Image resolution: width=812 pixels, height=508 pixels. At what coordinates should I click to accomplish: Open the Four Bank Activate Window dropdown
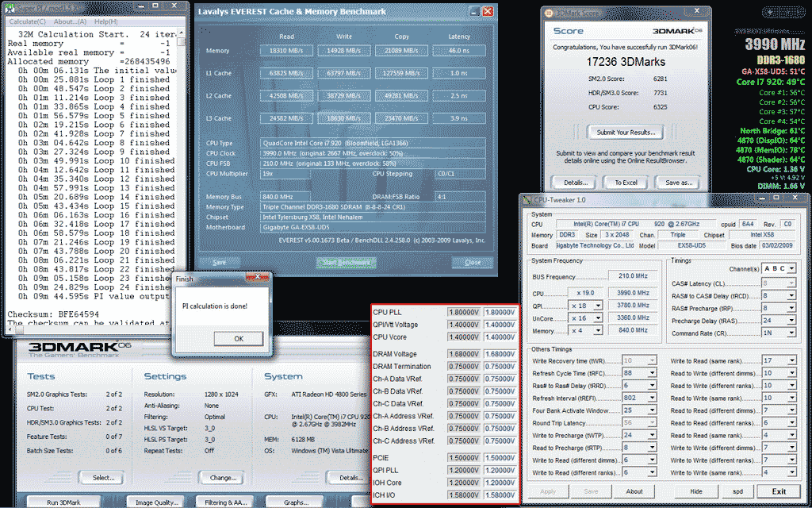(639, 410)
